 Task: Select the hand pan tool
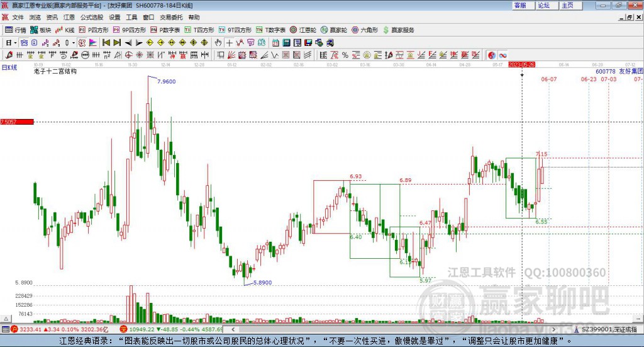(218, 43)
